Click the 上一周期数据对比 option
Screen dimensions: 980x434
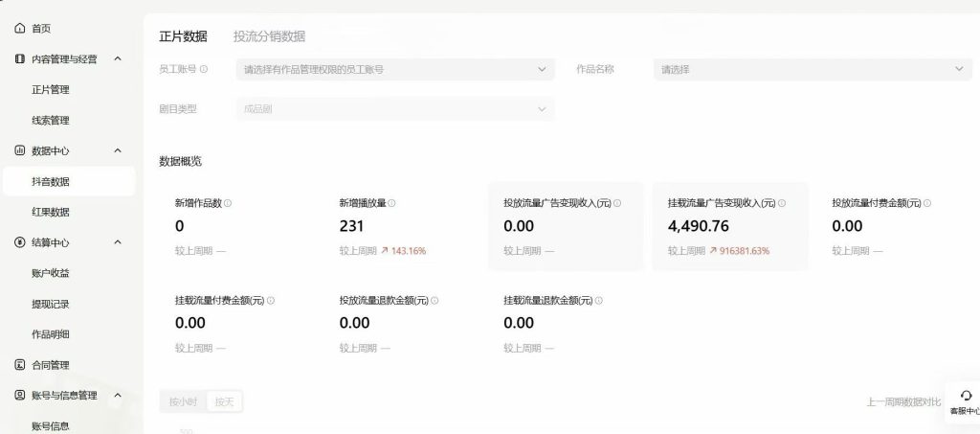(x=903, y=402)
